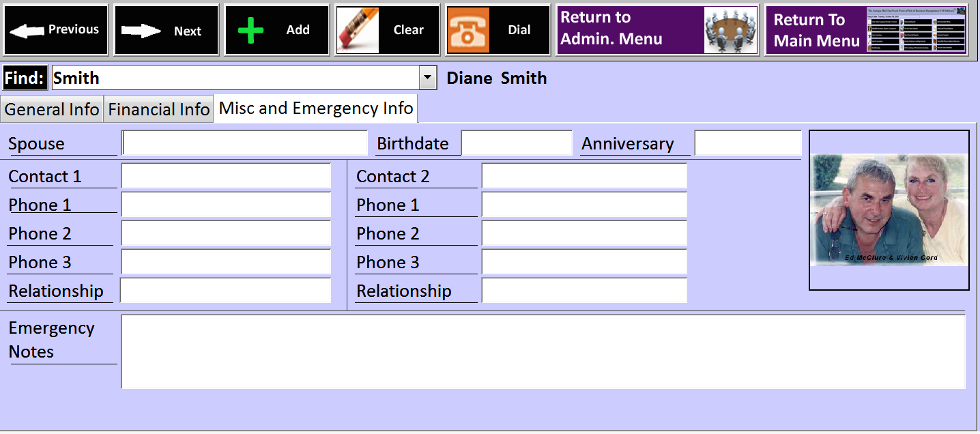
Task: Click the Anniversary input field
Action: coord(748,143)
